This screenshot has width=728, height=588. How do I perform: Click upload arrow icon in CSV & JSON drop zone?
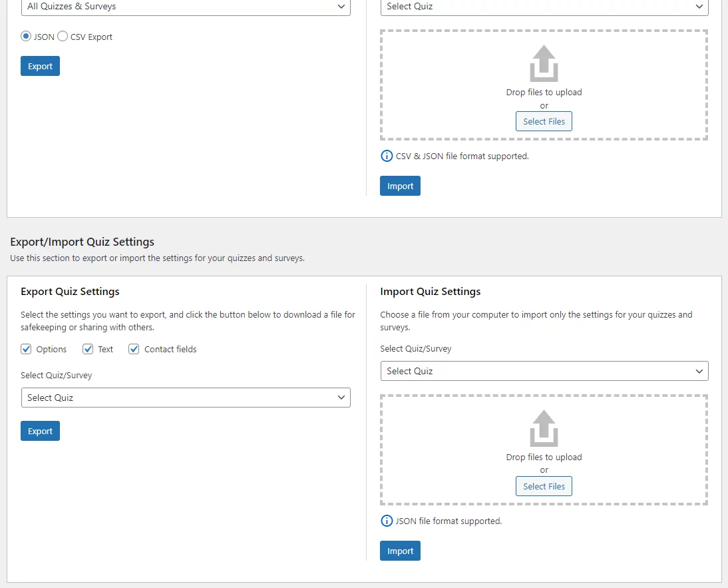coord(544,63)
